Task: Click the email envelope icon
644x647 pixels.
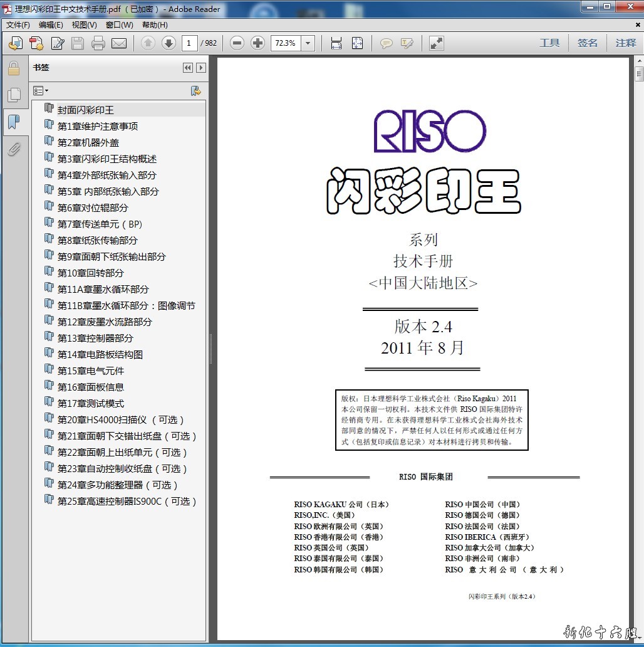Action: [119, 43]
